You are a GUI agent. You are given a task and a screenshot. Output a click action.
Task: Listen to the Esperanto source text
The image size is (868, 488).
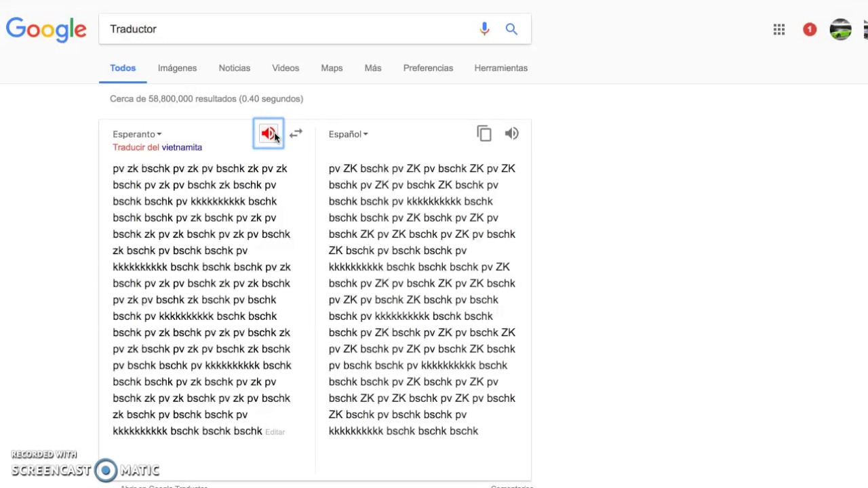pos(269,134)
